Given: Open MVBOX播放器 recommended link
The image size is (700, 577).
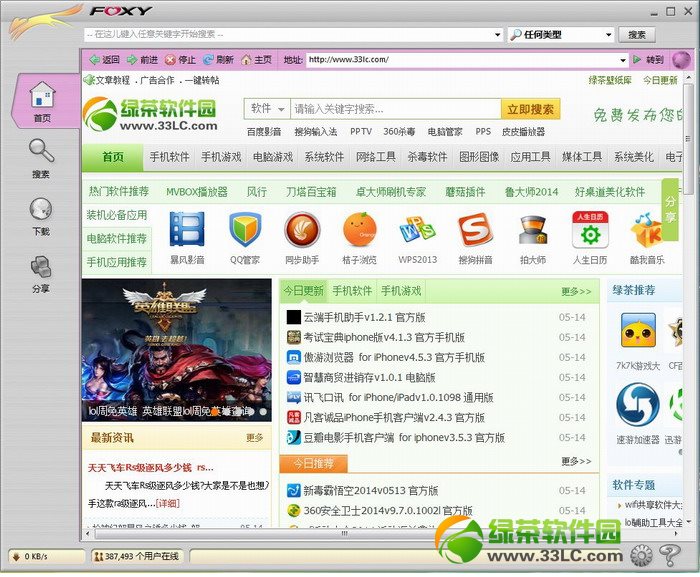Looking at the screenshot, I should 197,192.
